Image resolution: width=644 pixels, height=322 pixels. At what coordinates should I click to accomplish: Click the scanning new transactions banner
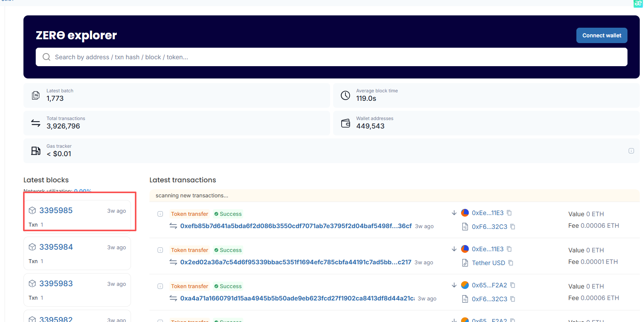(x=395, y=195)
